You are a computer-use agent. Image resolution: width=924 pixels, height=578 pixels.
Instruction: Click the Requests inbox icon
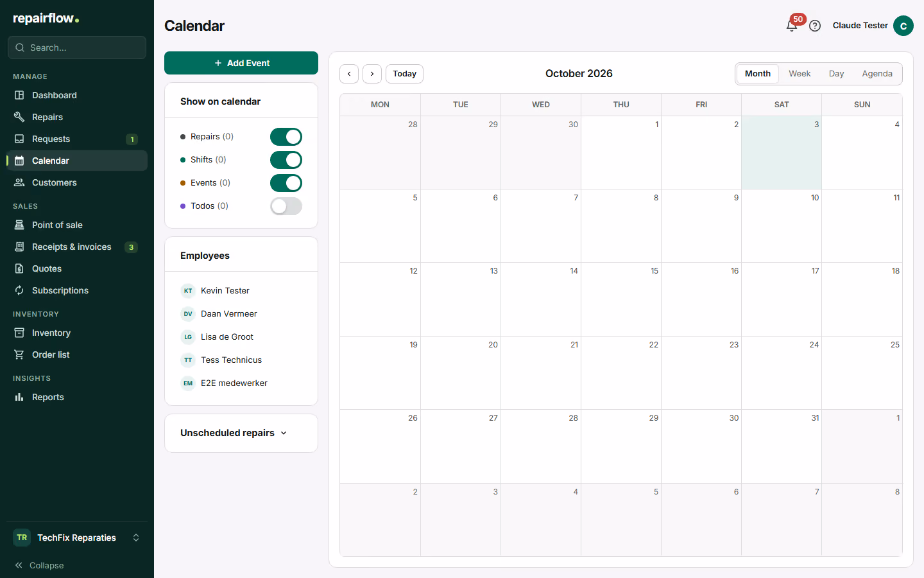[x=19, y=139]
